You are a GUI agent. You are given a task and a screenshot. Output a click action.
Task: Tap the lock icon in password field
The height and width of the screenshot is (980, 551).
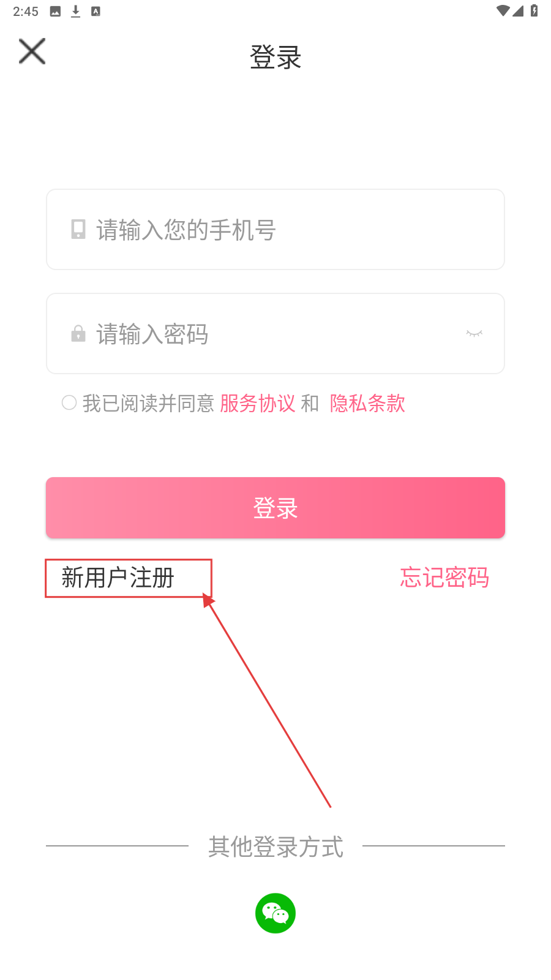point(78,334)
